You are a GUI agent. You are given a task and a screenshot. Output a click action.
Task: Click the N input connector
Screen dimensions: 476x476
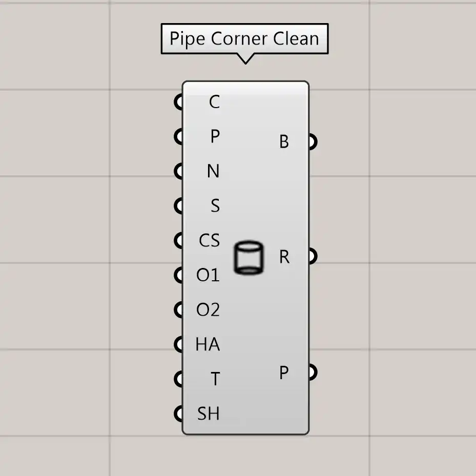(x=178, y=171)
